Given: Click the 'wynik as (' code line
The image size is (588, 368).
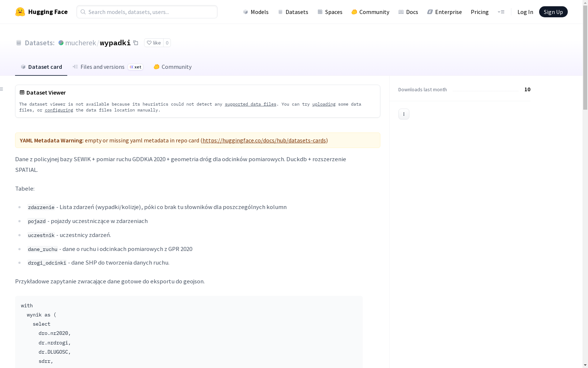Looking at the screenshot, I should [42, 315].
